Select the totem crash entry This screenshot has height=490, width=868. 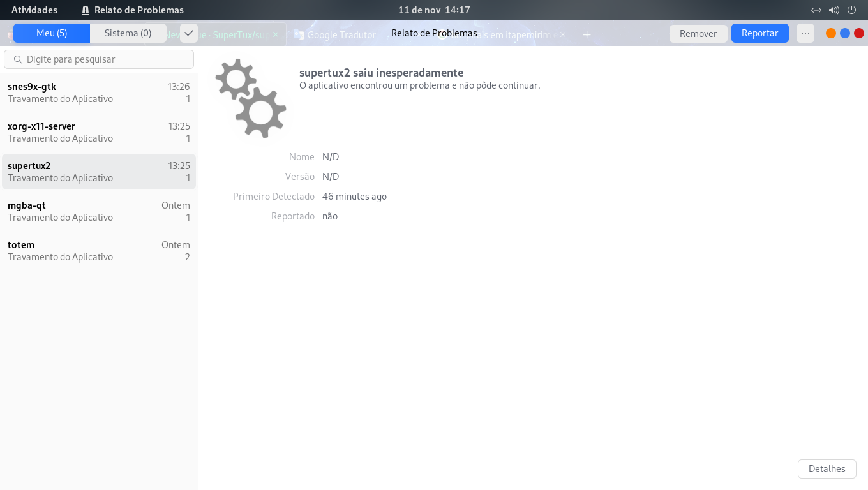pyautogui.click(x=99, y=251)
